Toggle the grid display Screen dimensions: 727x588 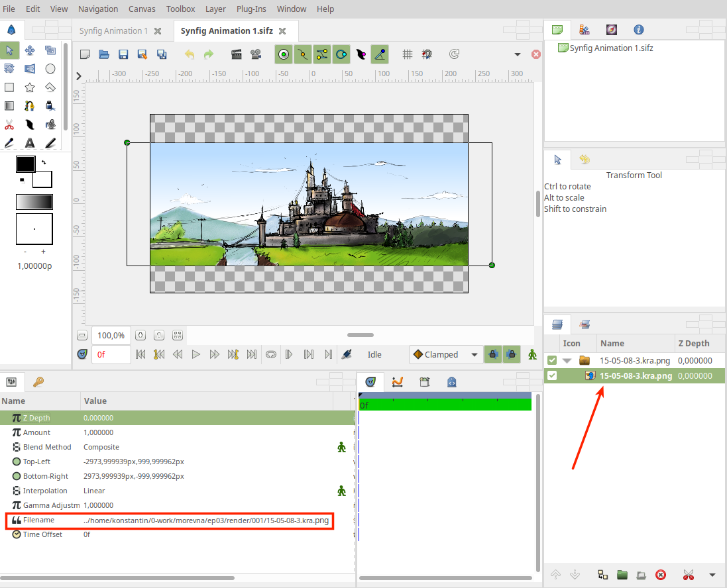point(407,54)
